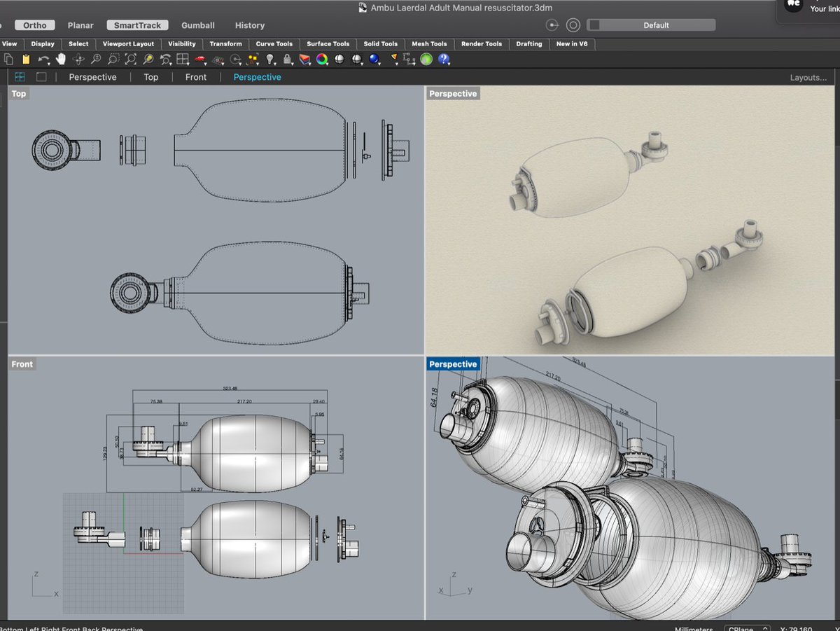Select the Zoom Dynamic magnifier tool
Viewport: 840px width, 631px height.
(95, 60)
